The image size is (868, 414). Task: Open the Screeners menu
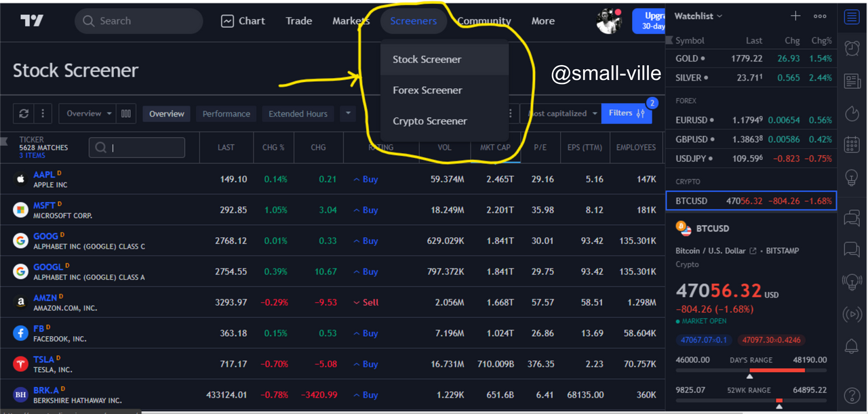coord(414,21)
